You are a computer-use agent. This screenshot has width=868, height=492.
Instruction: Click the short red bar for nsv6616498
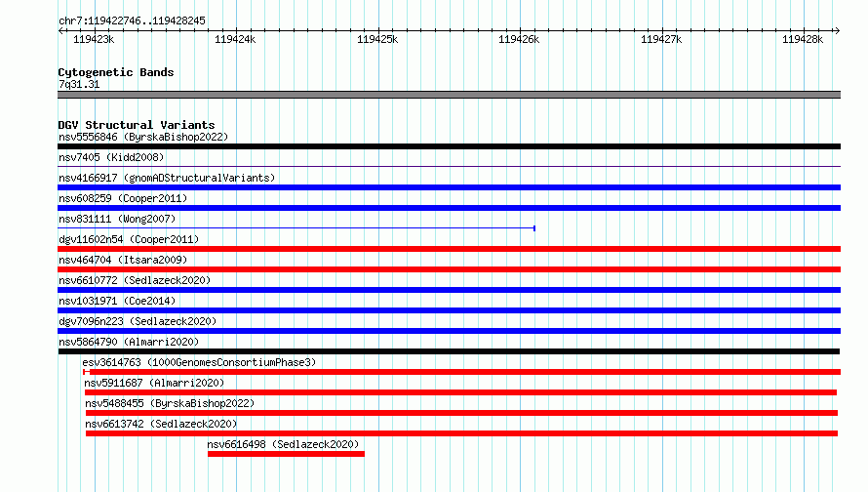click(x=286, y=454)
